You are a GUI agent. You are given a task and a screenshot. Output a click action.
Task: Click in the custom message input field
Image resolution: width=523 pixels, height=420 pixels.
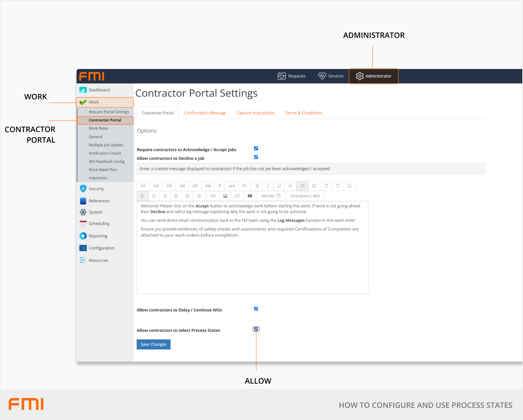coord(311,169)
